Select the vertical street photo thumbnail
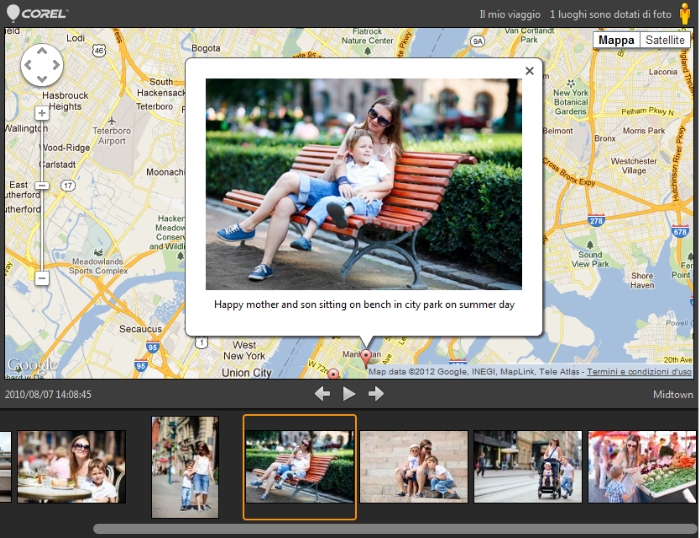The width and height of the screenshot is (700, 538). point(185,467)
